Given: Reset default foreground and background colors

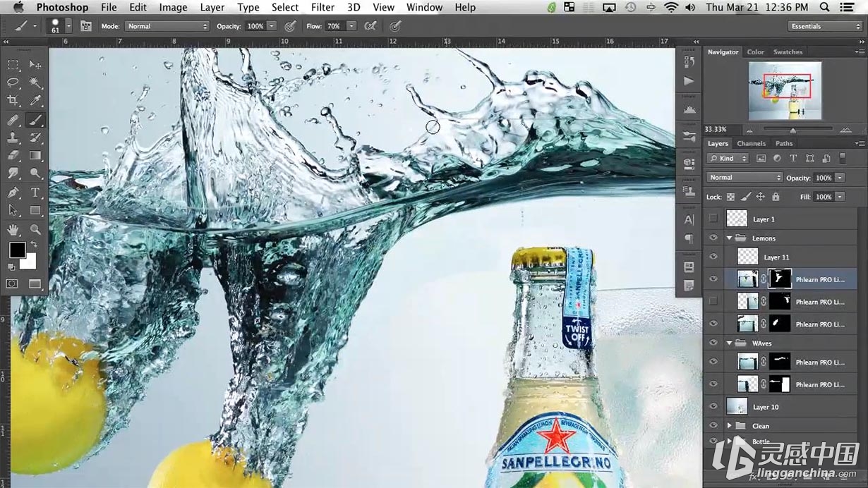Looking at the screenshot, I should (11, 267).
